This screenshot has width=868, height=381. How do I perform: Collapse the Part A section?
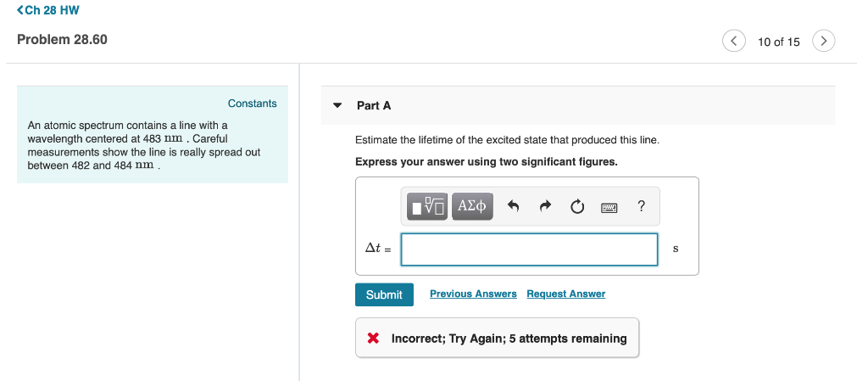point(337,105)
